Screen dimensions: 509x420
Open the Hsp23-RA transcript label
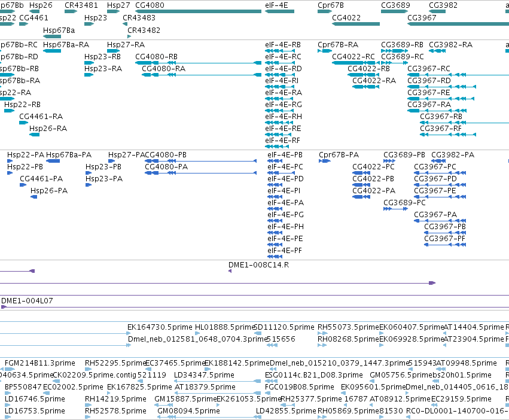103,69
